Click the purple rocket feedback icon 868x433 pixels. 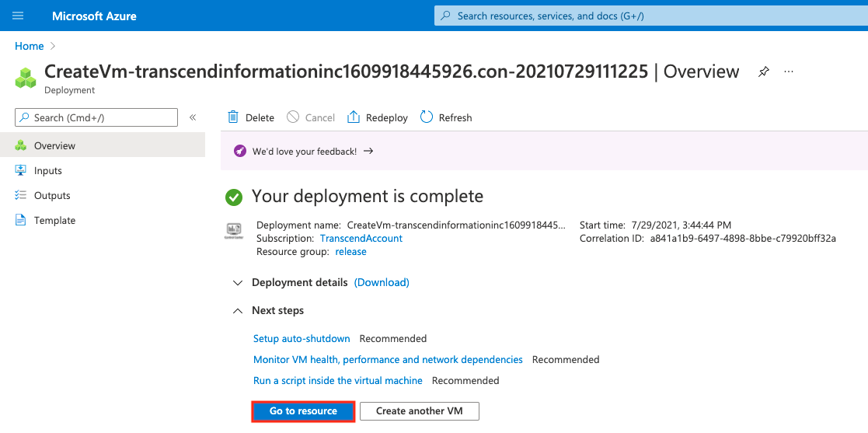tap(239, 151)
